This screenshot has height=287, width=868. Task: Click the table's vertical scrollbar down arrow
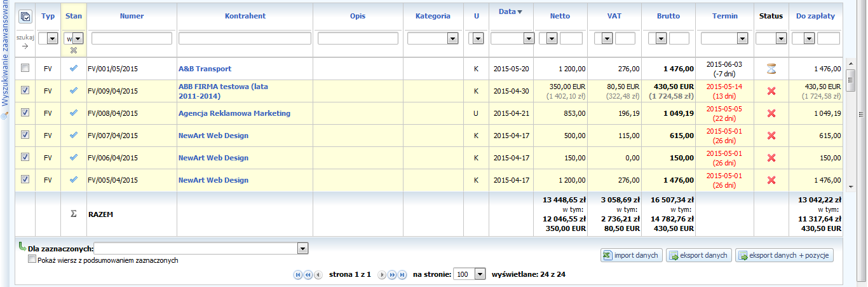pos(852,186)
